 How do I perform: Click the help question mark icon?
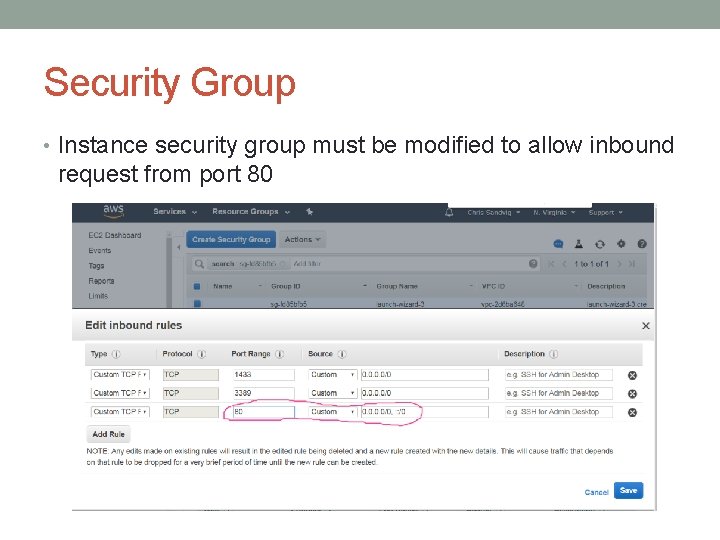[642, 244]
